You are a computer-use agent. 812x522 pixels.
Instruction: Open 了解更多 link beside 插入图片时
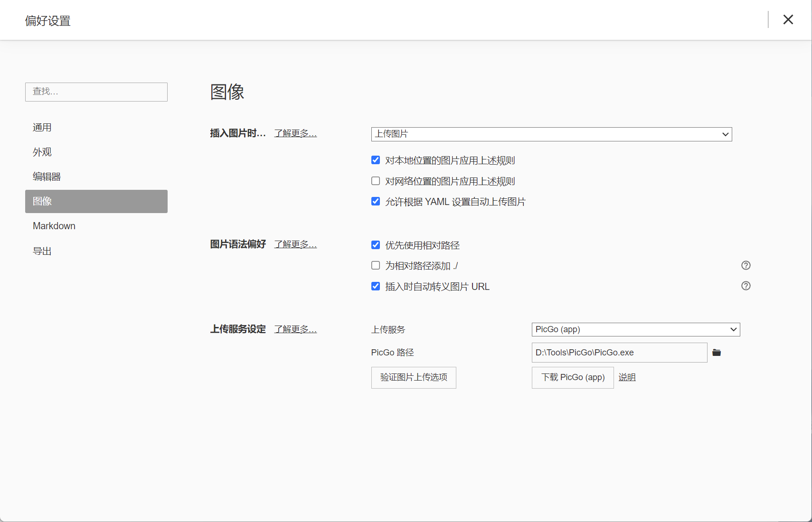tap(295, 133)
